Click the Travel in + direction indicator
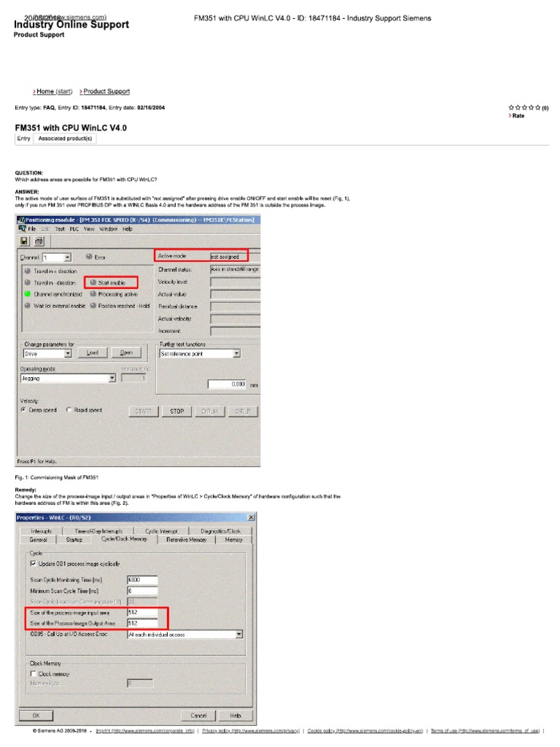 [28, 271]
